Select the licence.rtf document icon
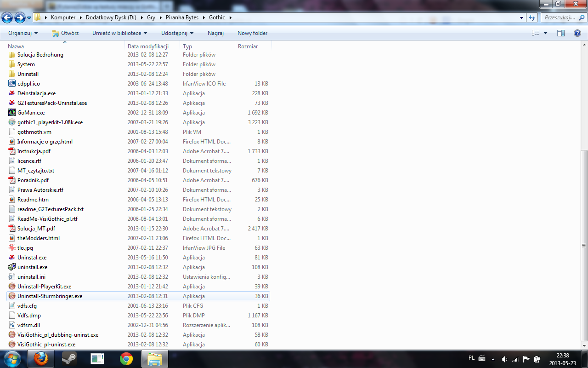 click(12, 161)
